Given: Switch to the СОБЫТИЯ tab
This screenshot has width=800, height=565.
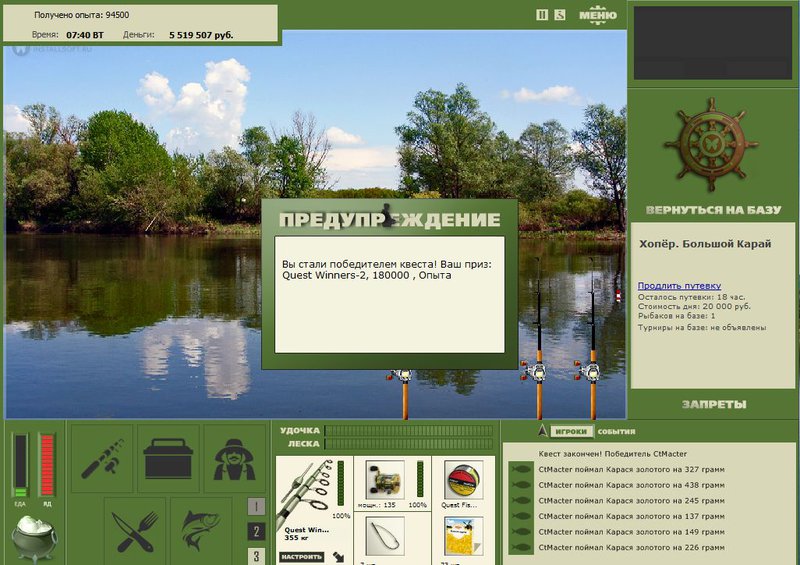Looking at the screenshot, I should click(x=616, y=431).
